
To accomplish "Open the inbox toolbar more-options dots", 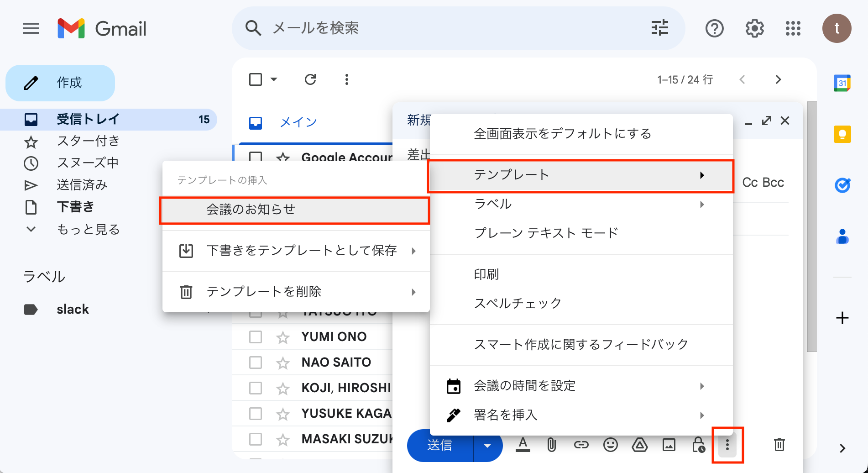I will [347, 79].
